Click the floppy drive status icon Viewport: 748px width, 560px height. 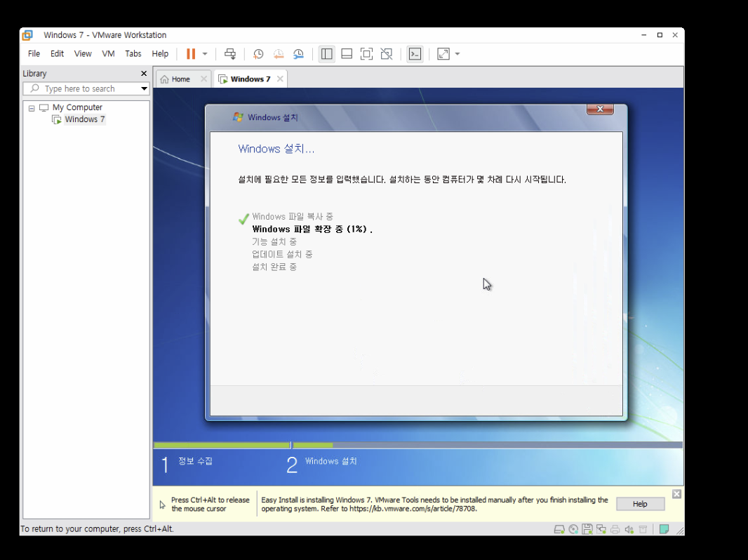(587, 529)
